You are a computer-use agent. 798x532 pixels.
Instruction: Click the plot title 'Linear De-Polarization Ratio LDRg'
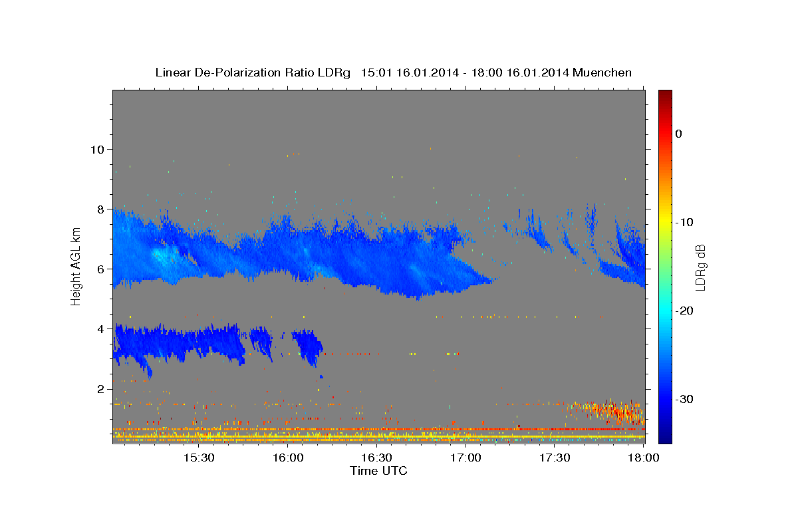pyautogui.click(x=252, y=72)
